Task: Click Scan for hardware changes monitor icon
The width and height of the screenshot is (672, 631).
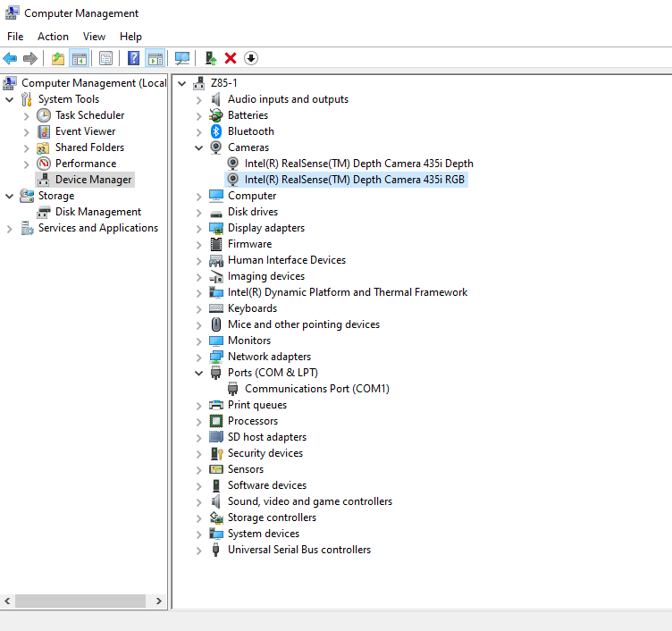Action: point(182,58)
